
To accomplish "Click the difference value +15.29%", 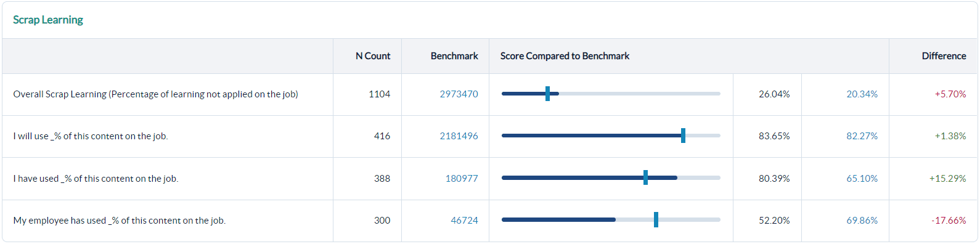I will tap(948, 179).
